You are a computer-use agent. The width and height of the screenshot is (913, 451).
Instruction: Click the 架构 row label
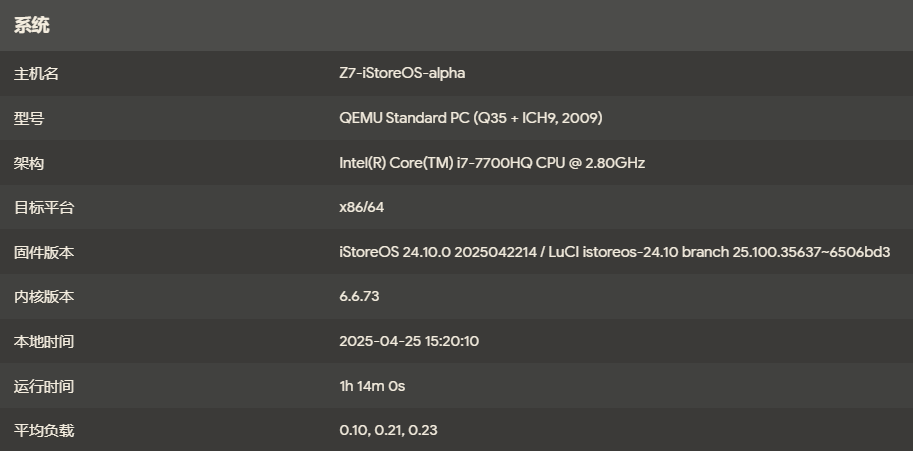pos(28,163)
